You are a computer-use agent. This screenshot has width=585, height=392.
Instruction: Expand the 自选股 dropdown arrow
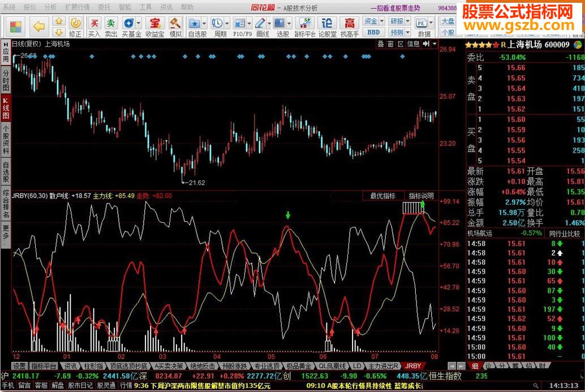pyautogui.click(x=204, y=23)
